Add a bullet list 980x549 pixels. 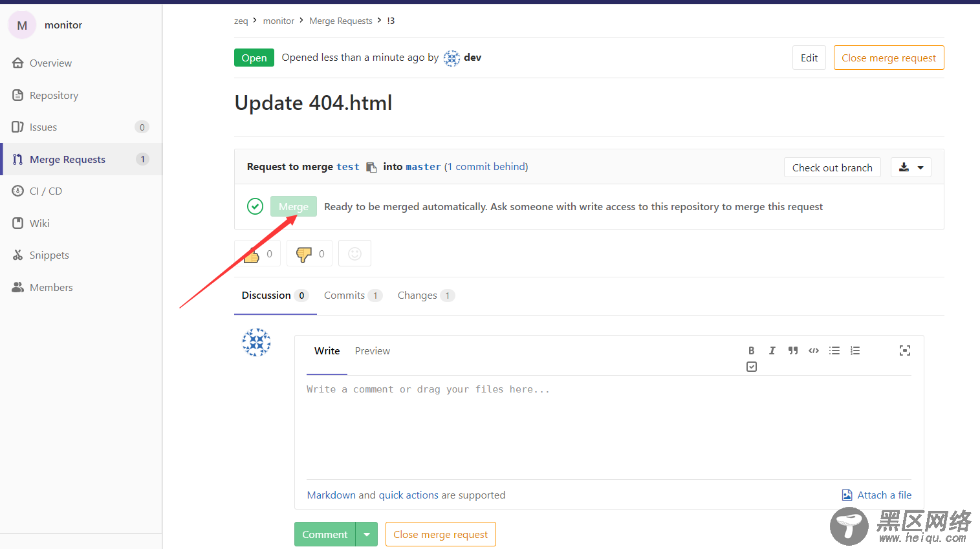point(834,350)
